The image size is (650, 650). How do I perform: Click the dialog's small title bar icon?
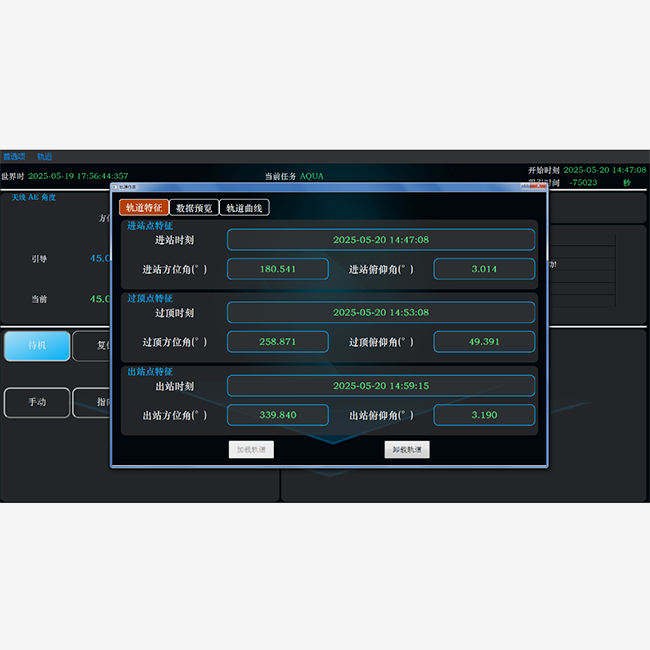tap(115, 187)
